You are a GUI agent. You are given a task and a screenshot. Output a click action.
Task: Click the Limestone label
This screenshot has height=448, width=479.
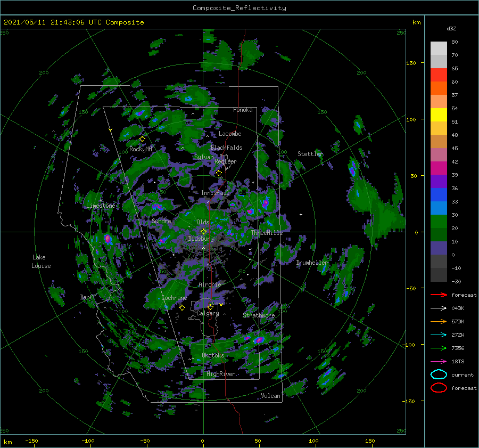[101, 206]
